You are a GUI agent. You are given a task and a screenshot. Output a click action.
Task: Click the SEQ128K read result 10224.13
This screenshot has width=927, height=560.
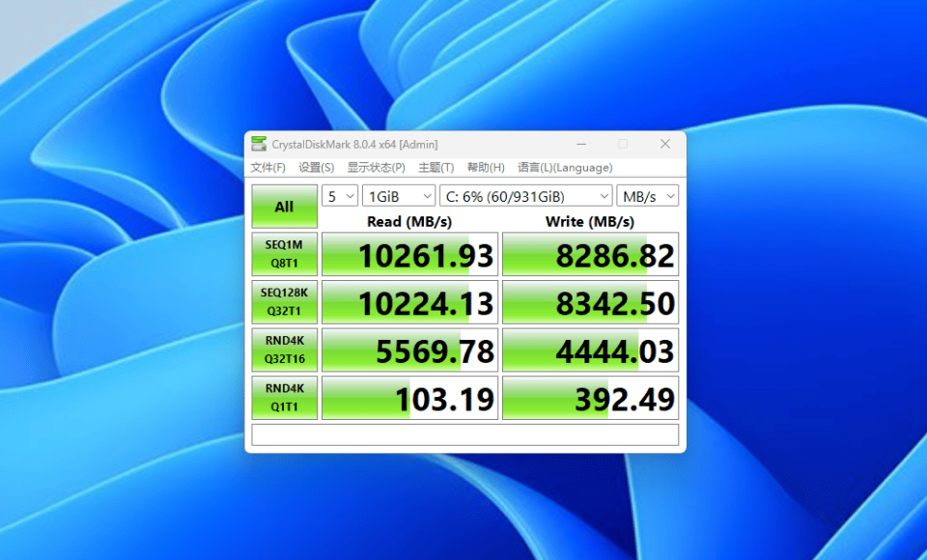[409, 302]
